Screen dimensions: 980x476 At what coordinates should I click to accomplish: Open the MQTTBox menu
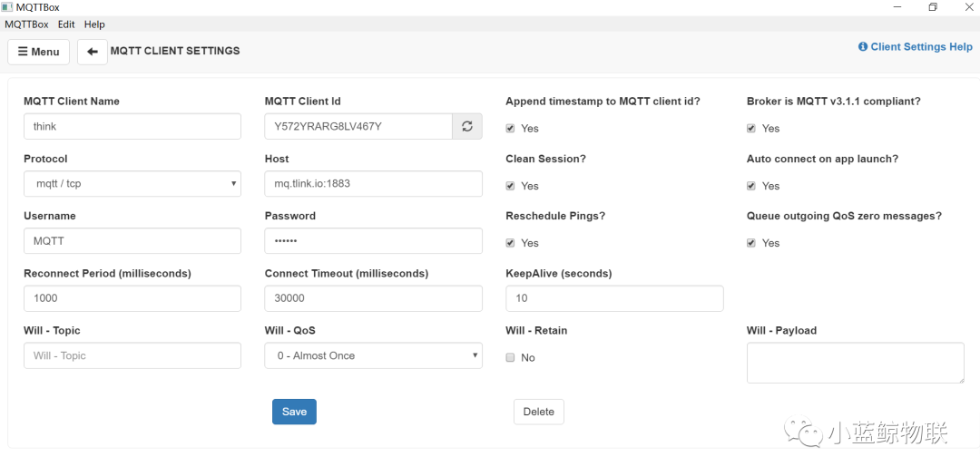pyautogui.click(x=26, y=24)
